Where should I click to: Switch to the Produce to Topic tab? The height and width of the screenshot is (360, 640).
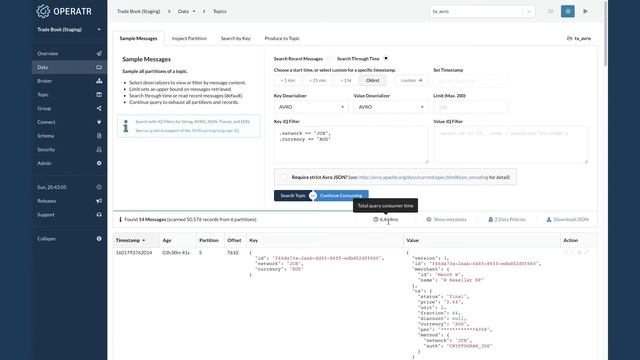tap(282, 38)
